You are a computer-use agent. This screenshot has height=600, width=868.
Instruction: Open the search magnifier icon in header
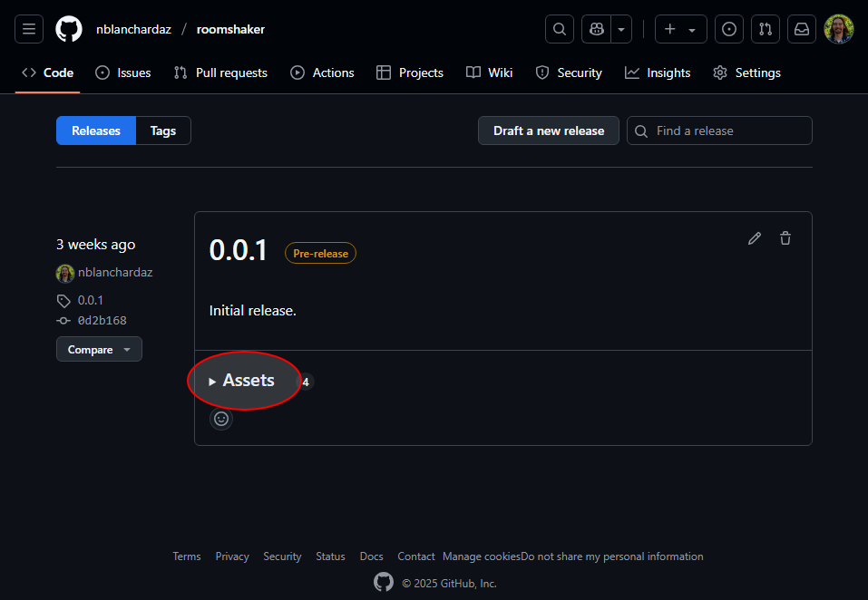560,29
